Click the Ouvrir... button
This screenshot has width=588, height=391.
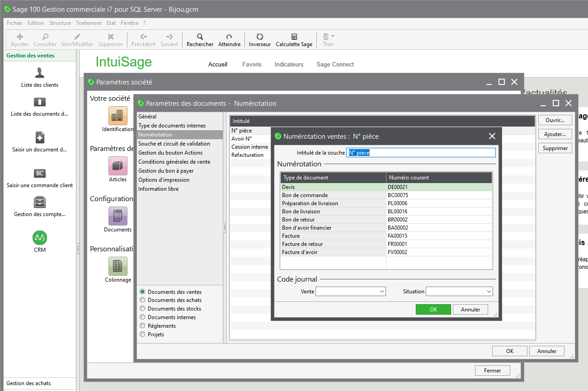click(x=555, y=120)
